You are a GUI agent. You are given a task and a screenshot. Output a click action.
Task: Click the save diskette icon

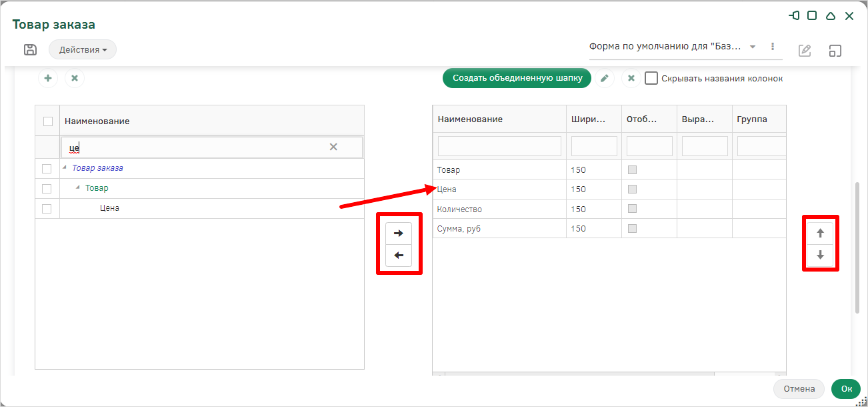click(30, 49)
